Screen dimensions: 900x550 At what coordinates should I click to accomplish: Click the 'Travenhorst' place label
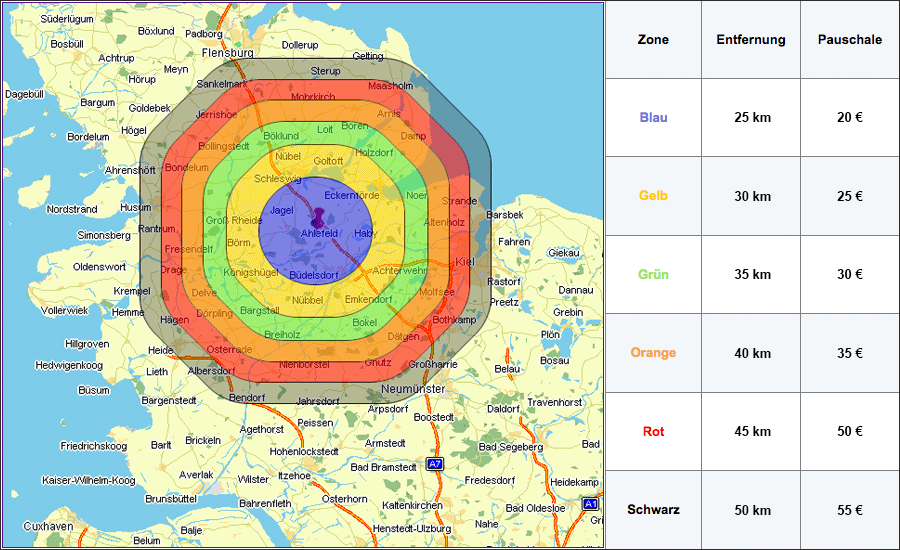coord(554,402)
